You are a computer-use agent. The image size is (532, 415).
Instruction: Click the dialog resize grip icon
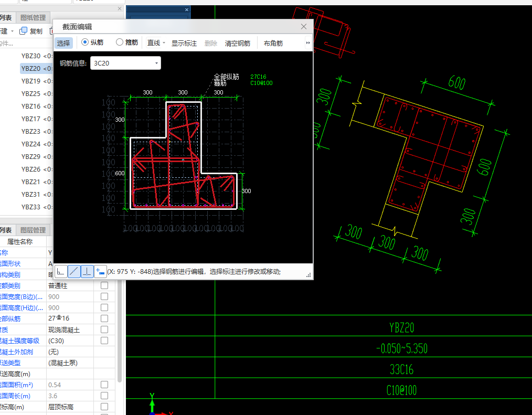pyautogui.click(x=308, y=275)
